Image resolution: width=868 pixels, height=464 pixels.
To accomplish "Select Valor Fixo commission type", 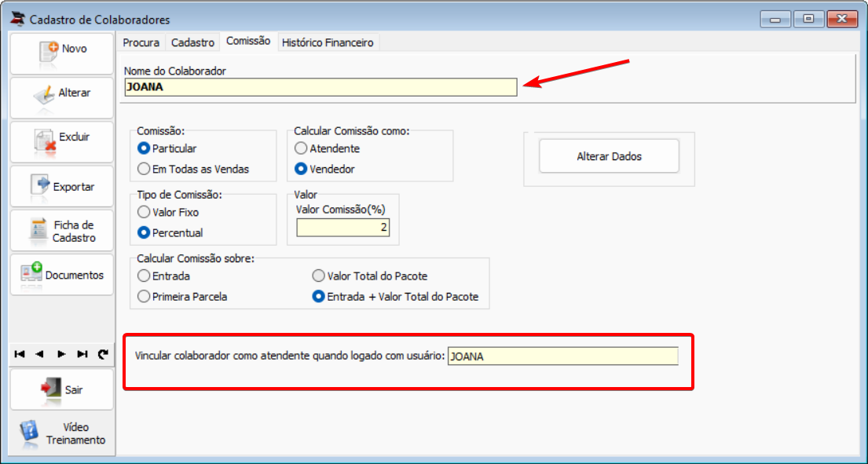I will tap(168, 212).
